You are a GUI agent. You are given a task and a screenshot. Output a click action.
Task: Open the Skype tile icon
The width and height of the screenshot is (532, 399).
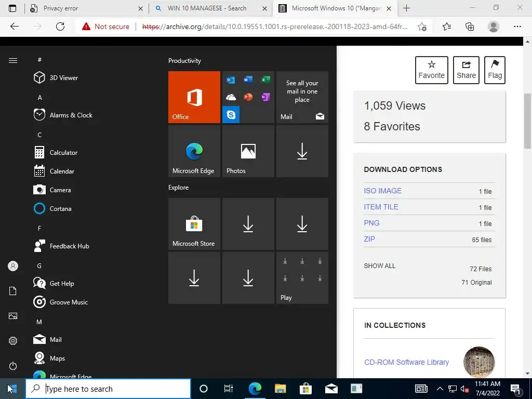coord(231,115)
